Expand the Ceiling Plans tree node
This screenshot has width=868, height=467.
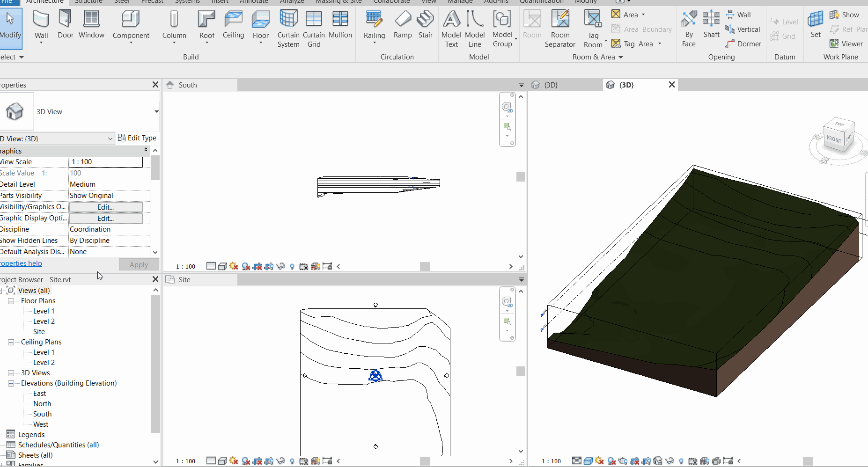(x=11, y=342)
